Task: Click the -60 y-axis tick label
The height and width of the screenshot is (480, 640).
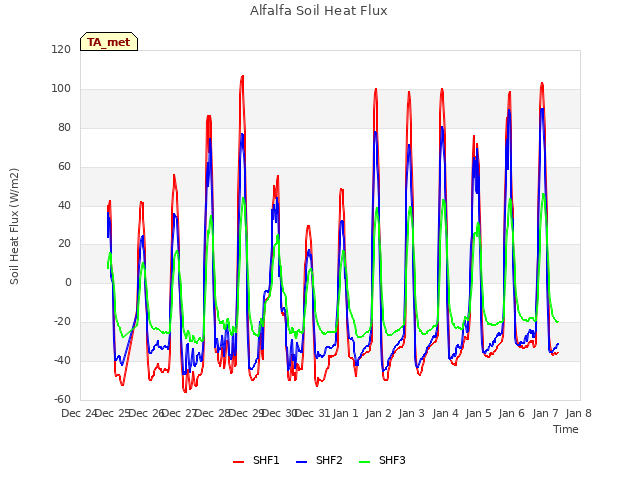Action: point(62,399)
